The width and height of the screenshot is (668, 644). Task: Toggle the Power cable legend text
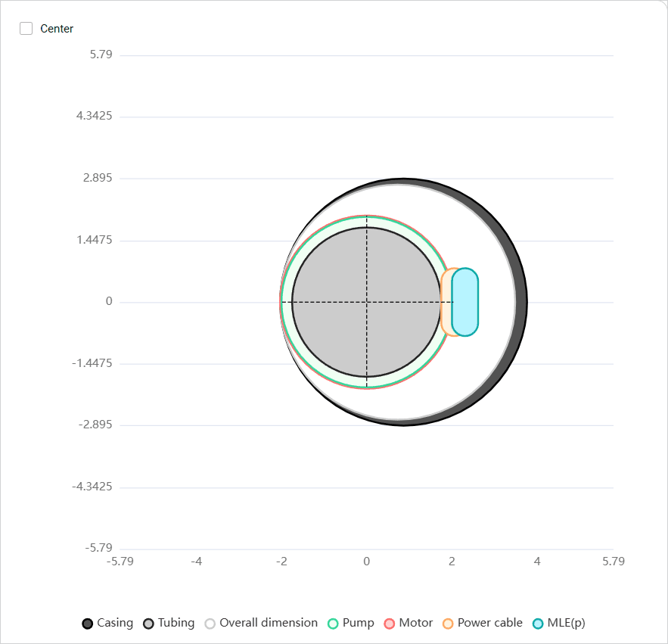[x=490, y=623]
